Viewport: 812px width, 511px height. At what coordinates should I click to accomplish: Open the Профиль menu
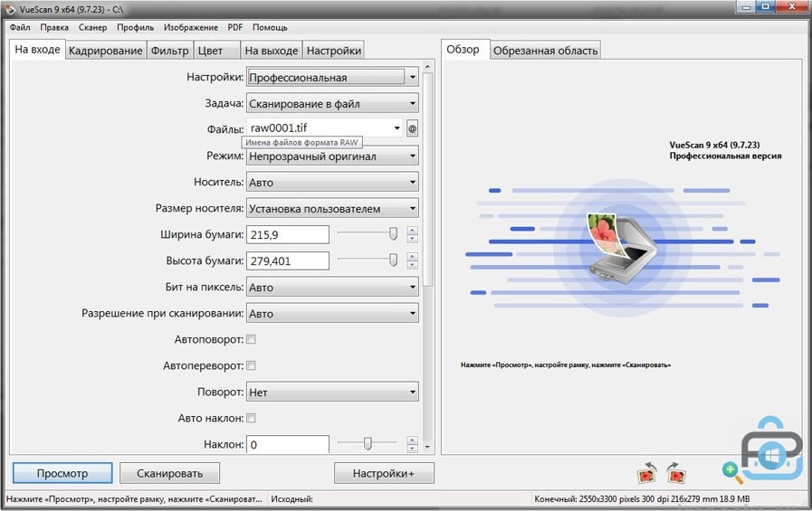click(135, 27)
